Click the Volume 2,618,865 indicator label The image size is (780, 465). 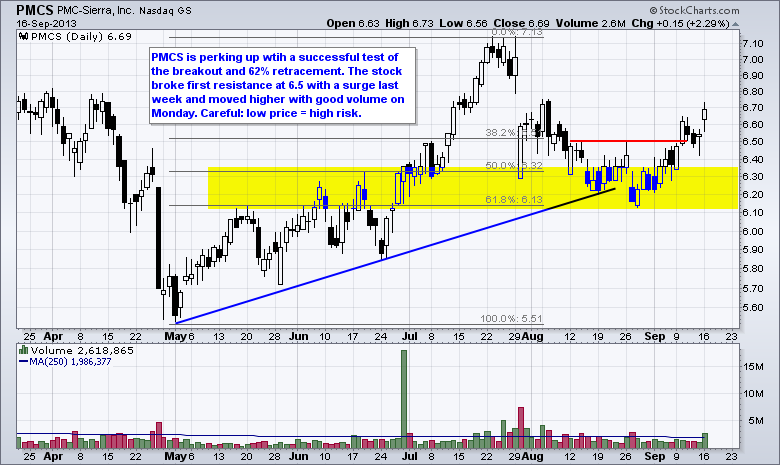(82, 350)
